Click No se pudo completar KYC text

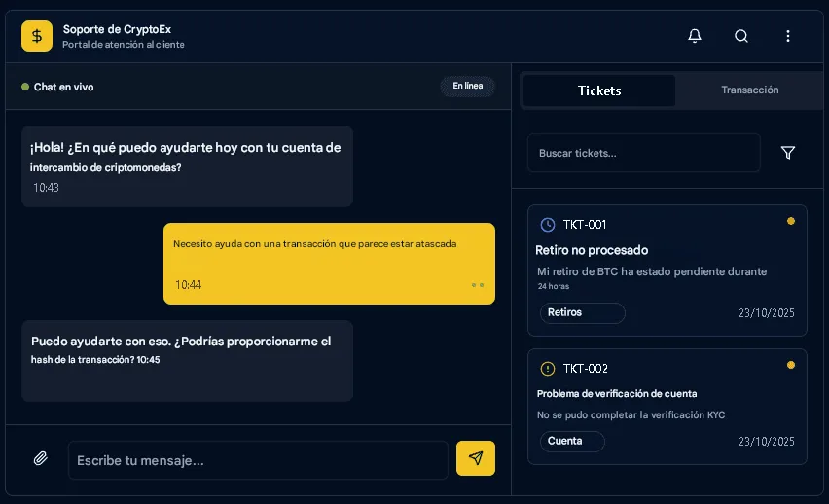pos(631,415)
